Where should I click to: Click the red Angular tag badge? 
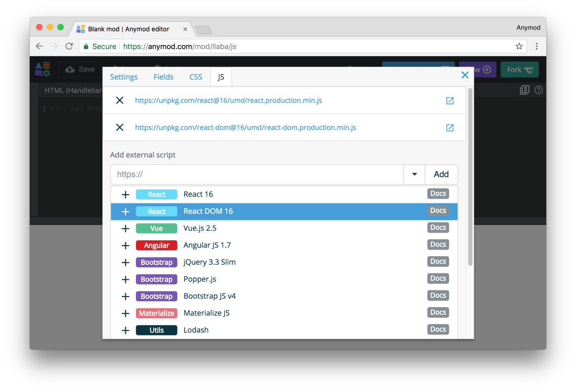(156, 245)
